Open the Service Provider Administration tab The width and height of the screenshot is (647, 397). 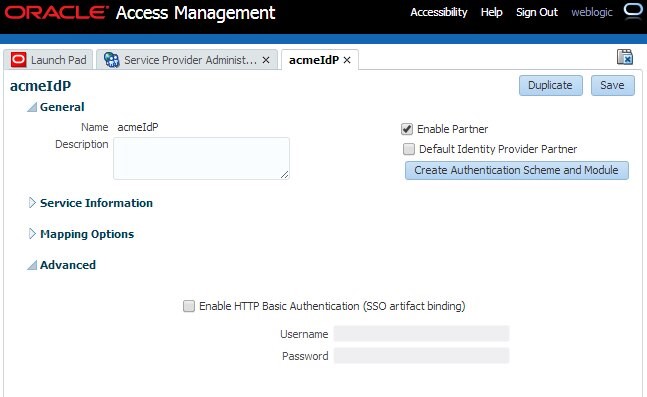(187, 60)
